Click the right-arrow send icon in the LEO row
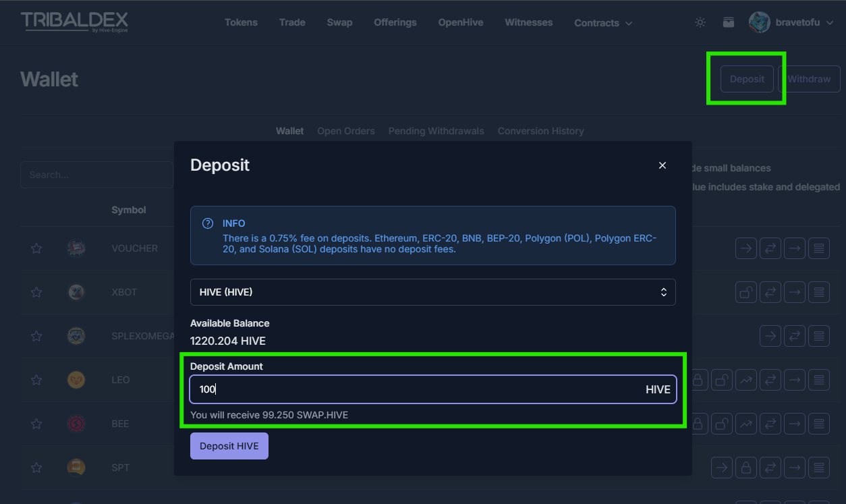 (x=795, y=380)
